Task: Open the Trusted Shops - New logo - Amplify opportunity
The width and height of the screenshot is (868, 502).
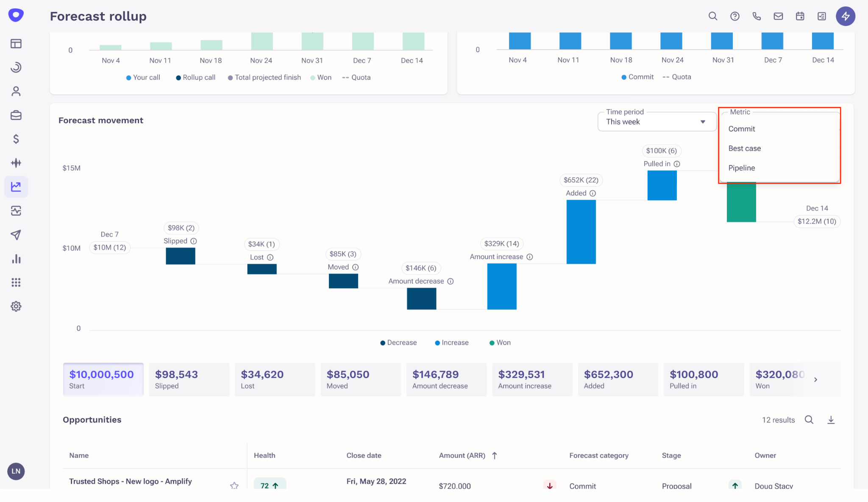Action: pyautogui.click(x=130, y=481)
